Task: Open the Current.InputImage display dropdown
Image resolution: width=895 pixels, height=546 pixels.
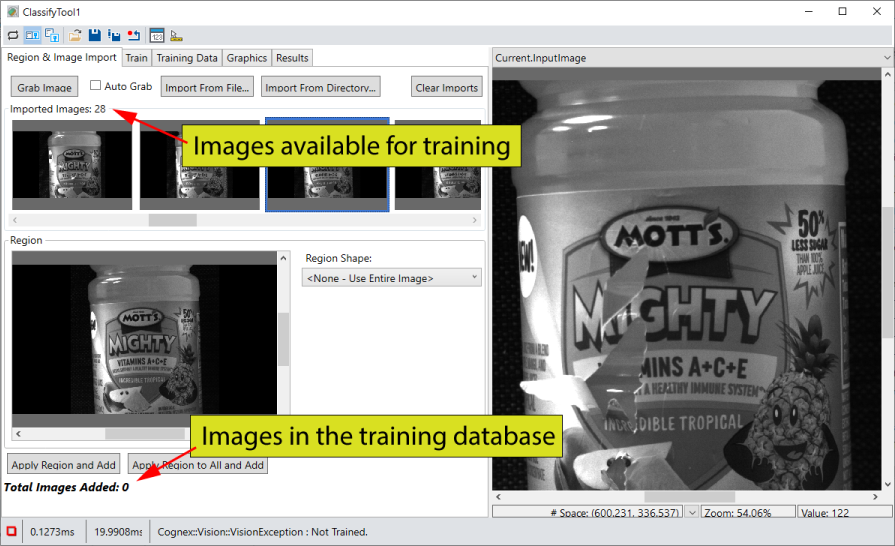Action: coord(886,58)
